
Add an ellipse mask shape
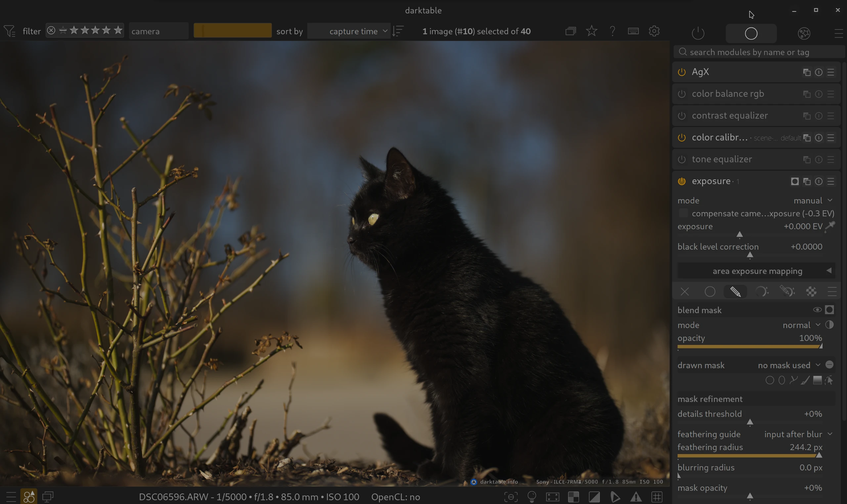(781, 380)
